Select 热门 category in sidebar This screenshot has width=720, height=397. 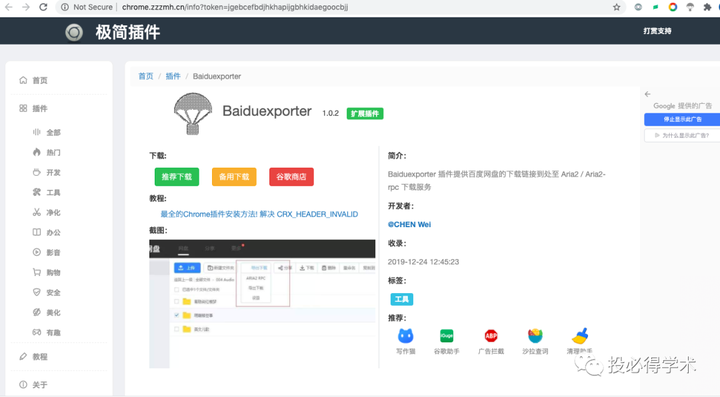(47, 152)
